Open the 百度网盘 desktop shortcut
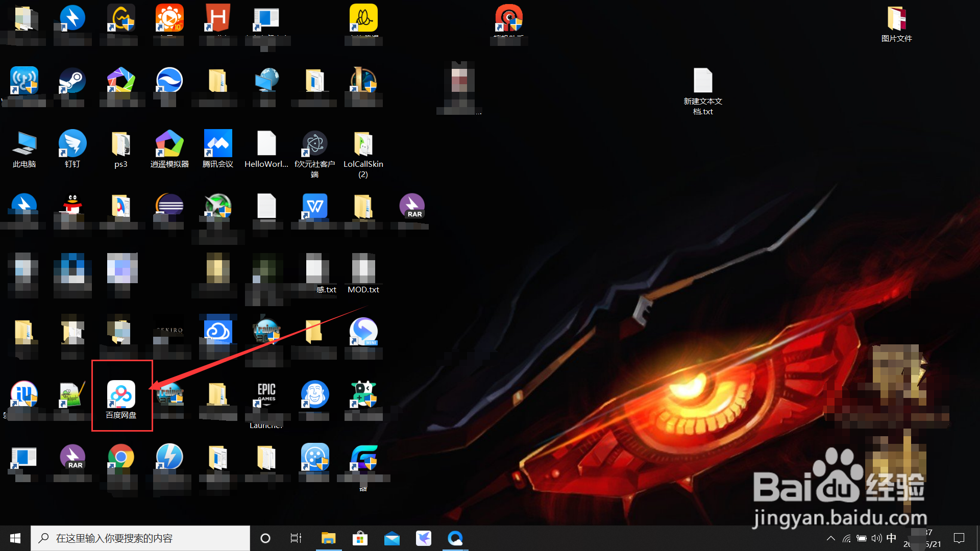980x551 pixels. (x=121, y=399)
